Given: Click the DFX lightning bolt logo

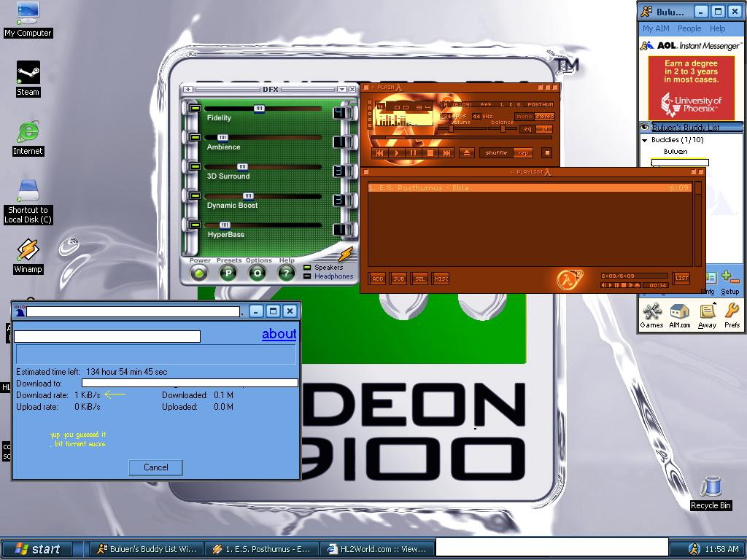Looking at the screenshot, I should pyautogui.click(x=346, y=254).
